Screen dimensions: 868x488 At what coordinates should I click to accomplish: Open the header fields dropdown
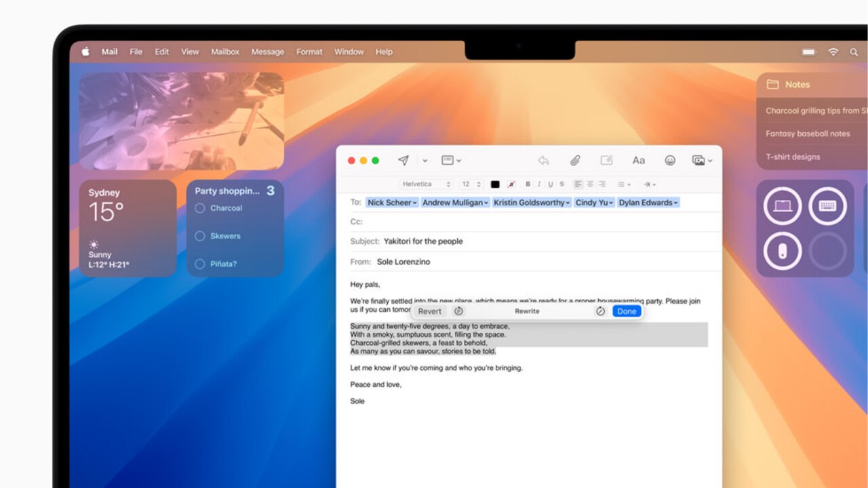coord(451,161)
